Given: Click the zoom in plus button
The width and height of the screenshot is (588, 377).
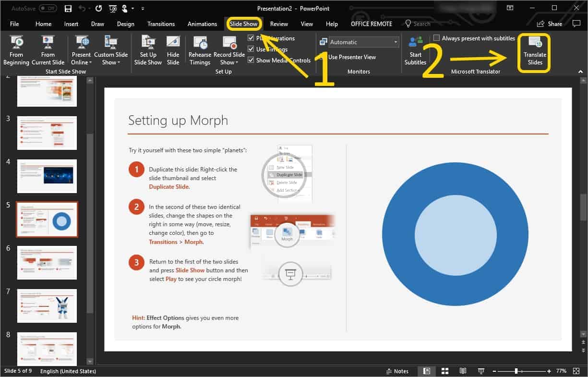Looking at the screenshot, I should [x=549, y=371].
